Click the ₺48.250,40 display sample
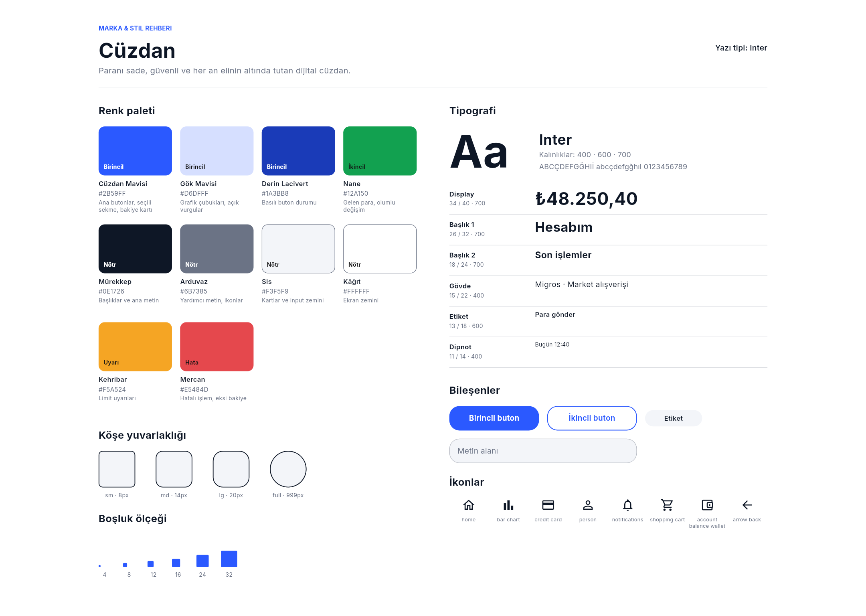866x616 pixels. 586,199
